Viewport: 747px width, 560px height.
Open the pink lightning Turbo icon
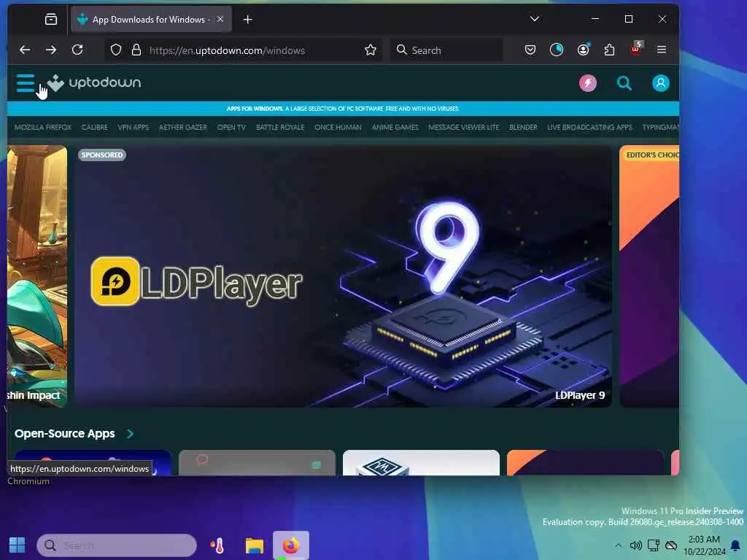[587, 83]
